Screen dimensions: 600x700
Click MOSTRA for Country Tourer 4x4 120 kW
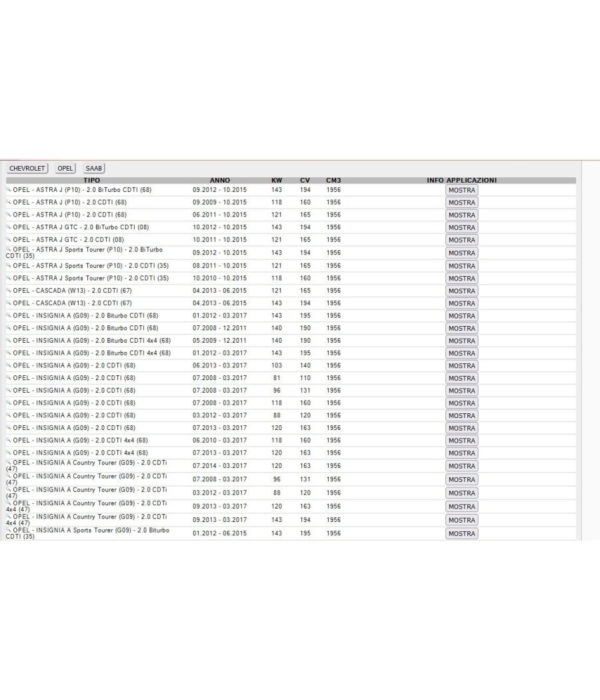click(461, 507)
